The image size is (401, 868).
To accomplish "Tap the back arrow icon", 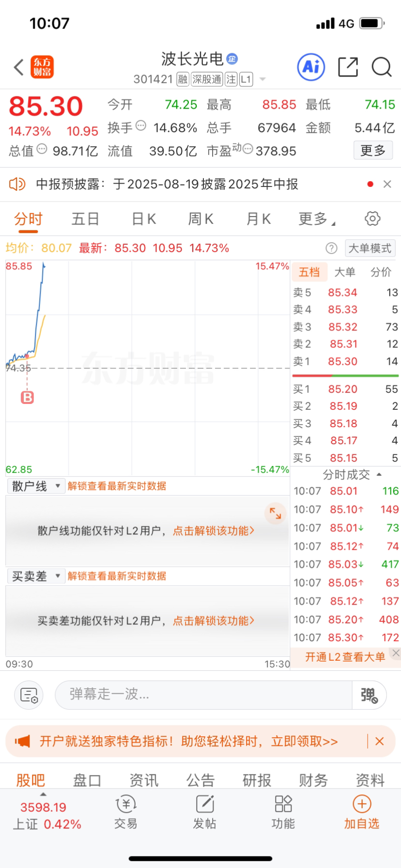I will (19, 67).
